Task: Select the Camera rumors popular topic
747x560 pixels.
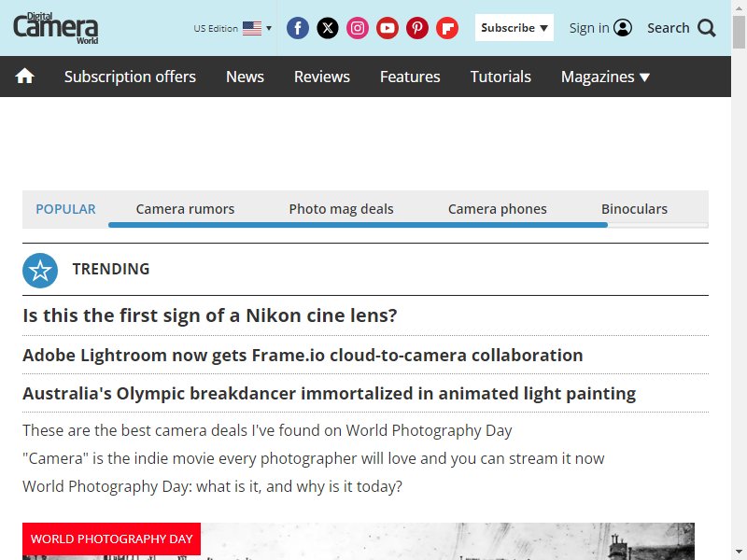Action: (x=185, y=209)
